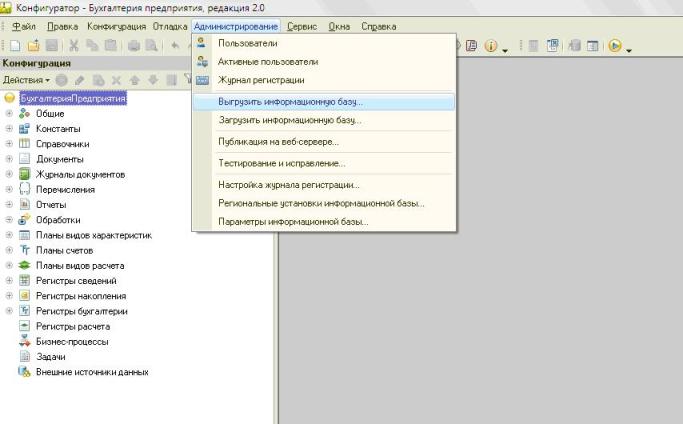Click the Undo arrow toolbar icon
This screenshot has height=424, width=683.
[175, 45]
